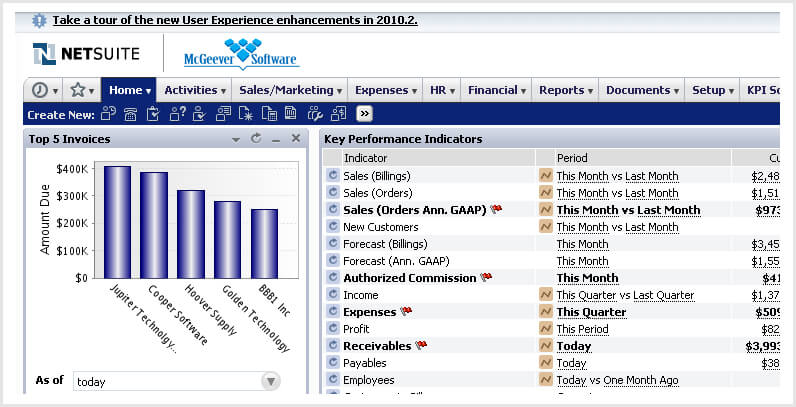The height and width of the screenshot is (407, 796).
Task: Open the trend graph icon for Income
Action: pyautogui.click(x=546, y=295)
